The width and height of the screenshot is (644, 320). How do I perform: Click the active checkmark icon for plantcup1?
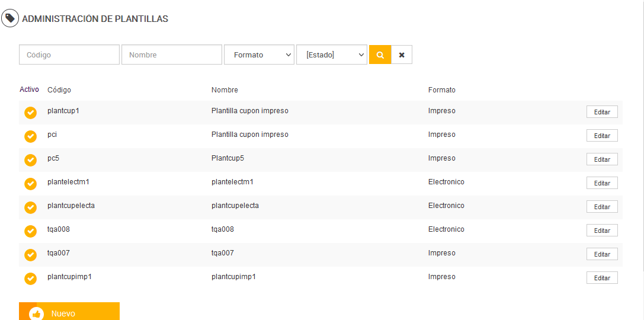point(31,113)
